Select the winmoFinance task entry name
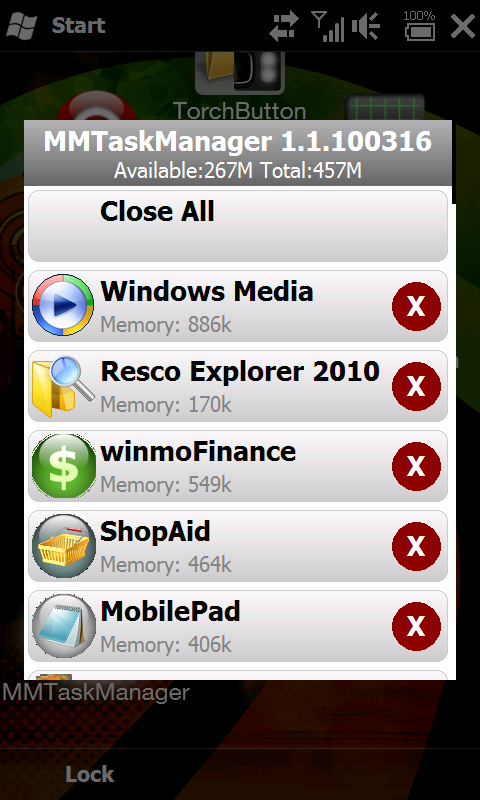 tap(198, 452)
